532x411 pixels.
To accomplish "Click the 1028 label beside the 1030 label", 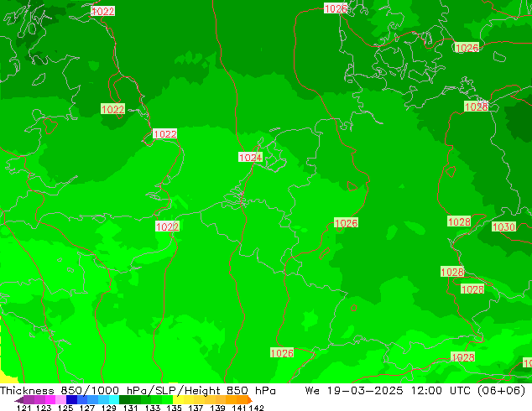I will click(x=459, y=221).
